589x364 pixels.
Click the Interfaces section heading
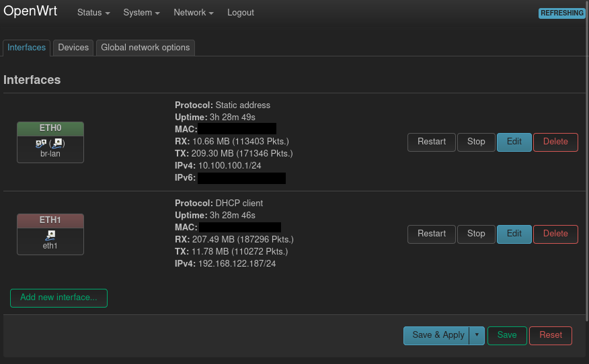click(x=32, y=80)
